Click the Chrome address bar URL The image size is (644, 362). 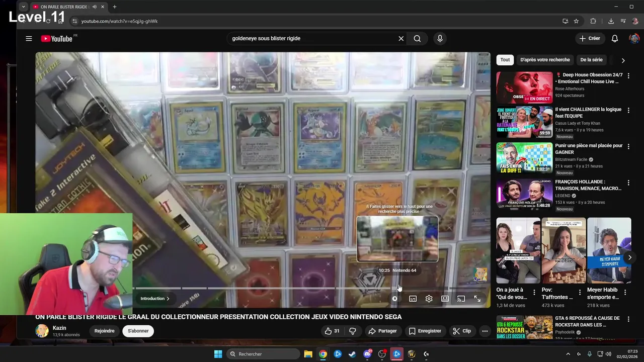tap(119, 21)
